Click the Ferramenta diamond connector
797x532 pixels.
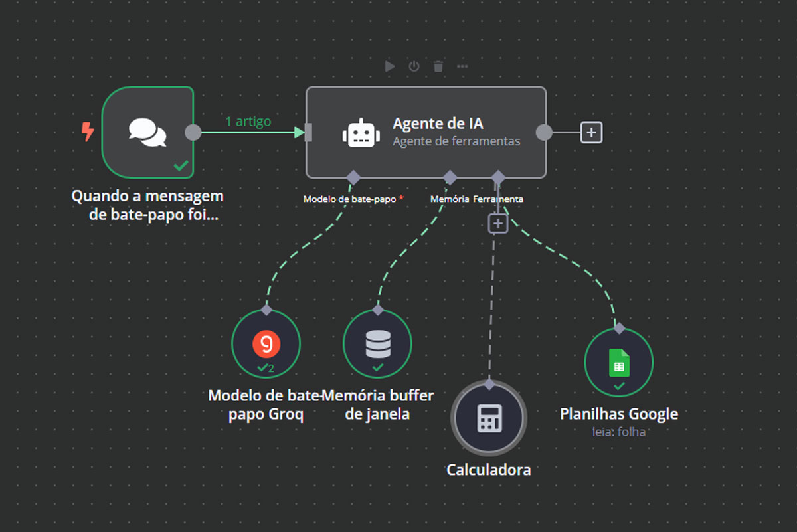coord(498,177)
